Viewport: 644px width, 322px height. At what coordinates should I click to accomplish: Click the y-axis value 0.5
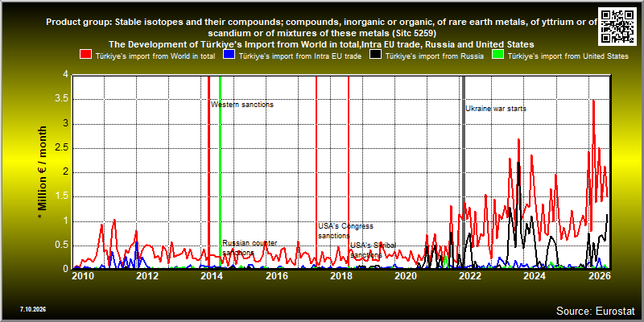(61, 246)
